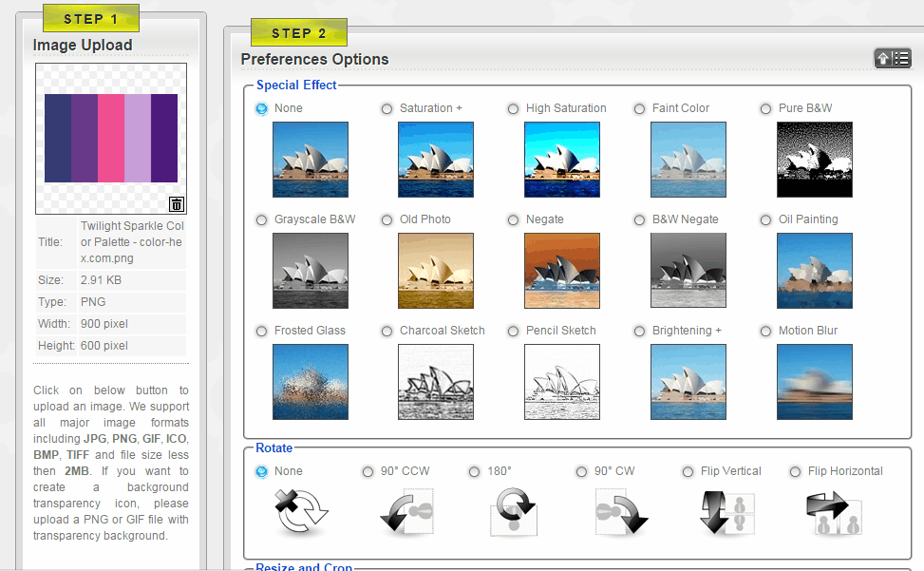924x571 pixels.
Task: Click the '2.91 KB' size value
Action: click(101, 280)
